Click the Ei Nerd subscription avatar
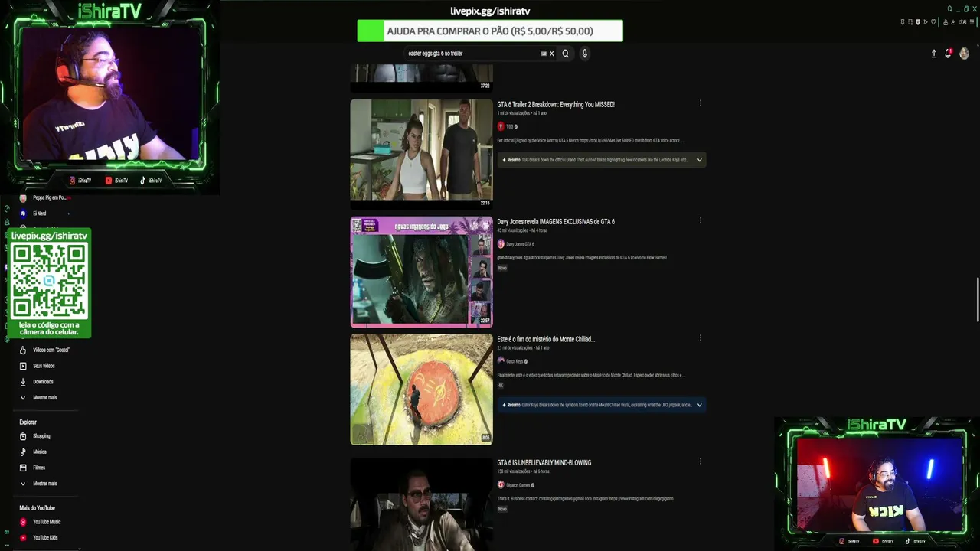 (x=23, y=214)
